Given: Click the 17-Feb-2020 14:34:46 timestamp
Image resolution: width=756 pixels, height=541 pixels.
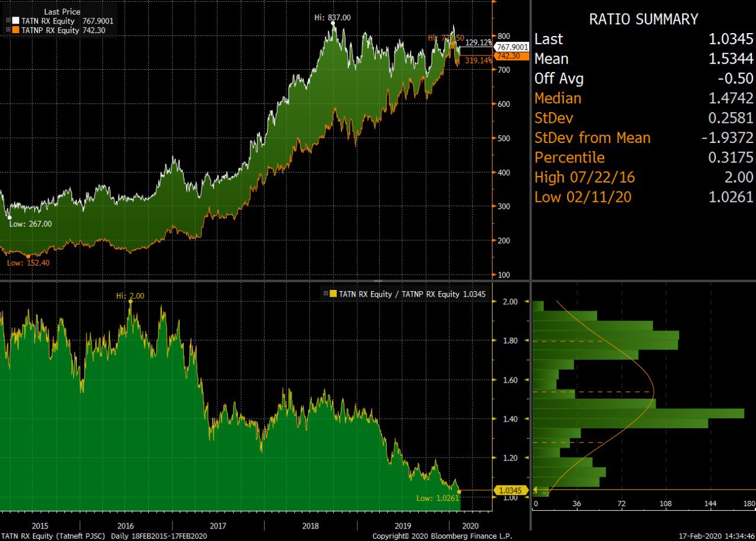Looking at the screenshot, I should tap(715, 536).
